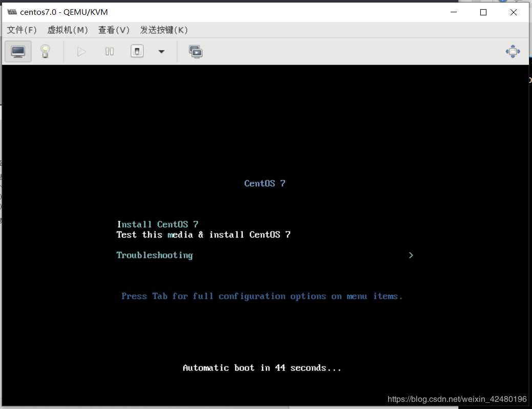
Task: Maximize the centos7.0 QEMU/KVM window
Action: click(483, 12)
